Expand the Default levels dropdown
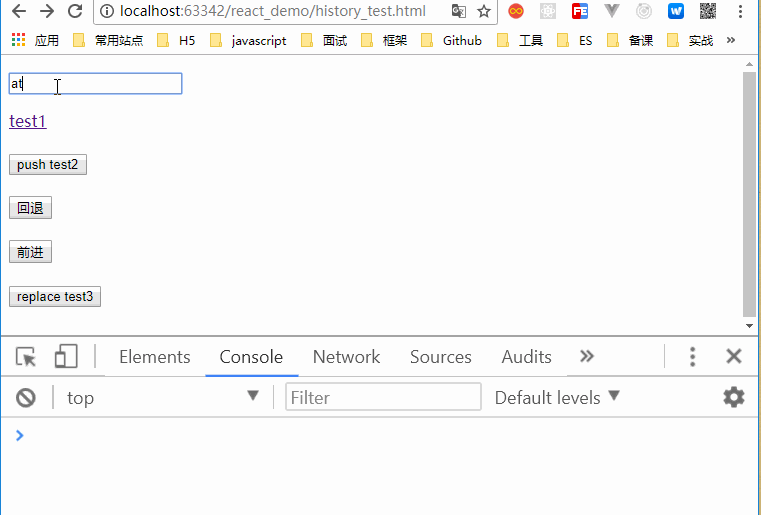This screenshot has width=761, height=515. pyautogui.click(x=557, y=398)
